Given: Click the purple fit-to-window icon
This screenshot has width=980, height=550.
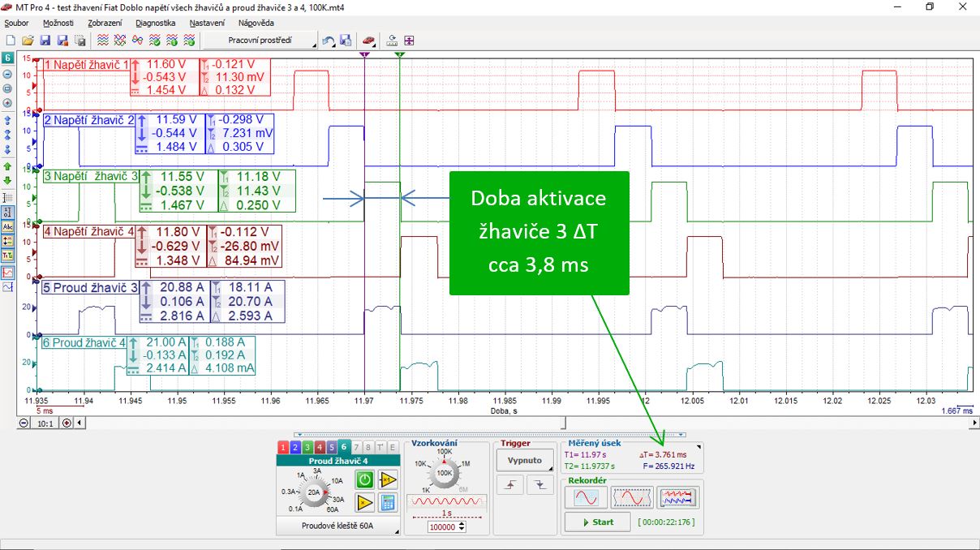Looking at the screenshot, I should [409, 40].
